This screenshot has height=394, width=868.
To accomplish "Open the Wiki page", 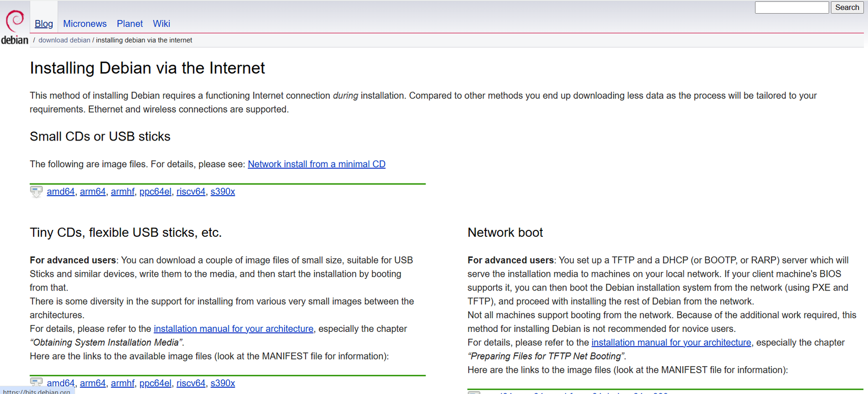I will point(161,24).
